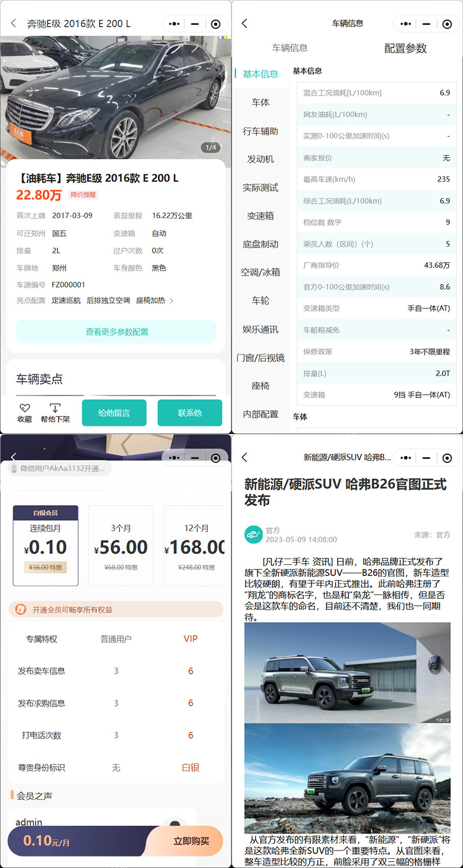463x868 pixels.
Task: Click 来源: 官方 in the article
Action: (432, 535)
